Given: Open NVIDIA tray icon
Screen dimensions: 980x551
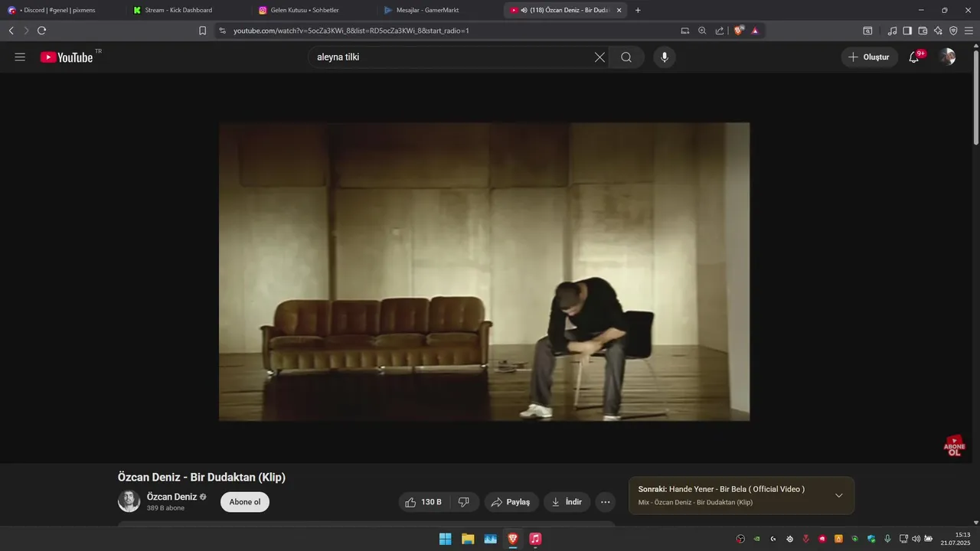Looking at the screenshot, I should (x=756, y=539).
